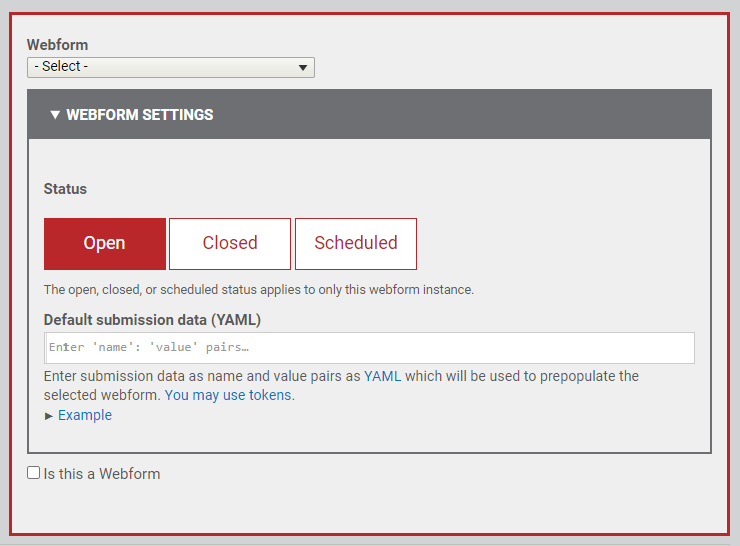Screen dimensions: 740x546
Task: Set status to Closed
Action: tap(230, 244)
